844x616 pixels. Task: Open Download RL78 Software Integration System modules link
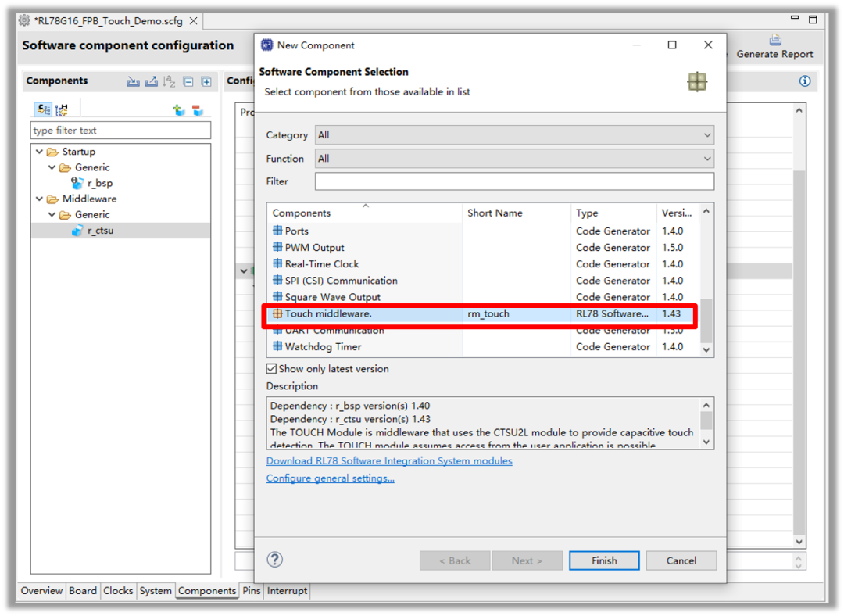(389, 461)
